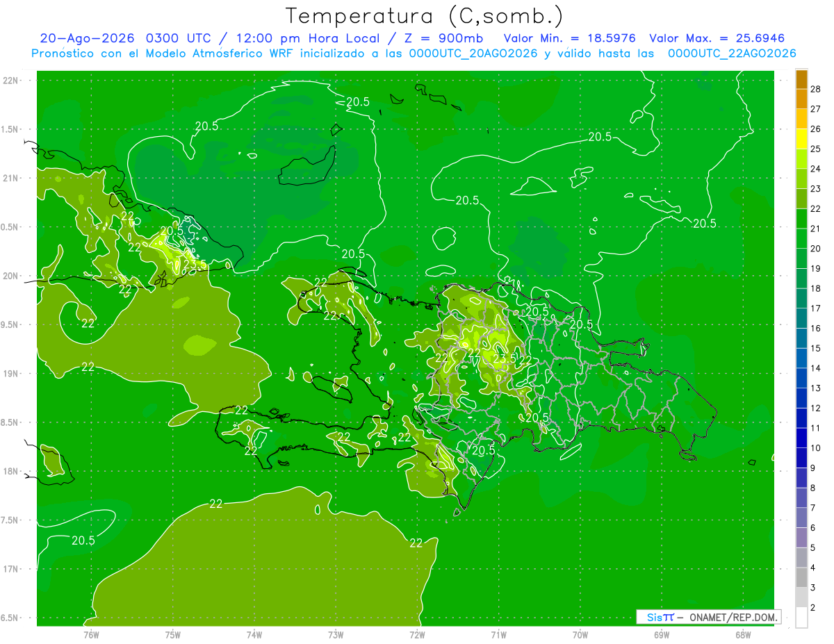834x644 pixels.
Task: Click the legend value "2"
Action: point(813,608)
